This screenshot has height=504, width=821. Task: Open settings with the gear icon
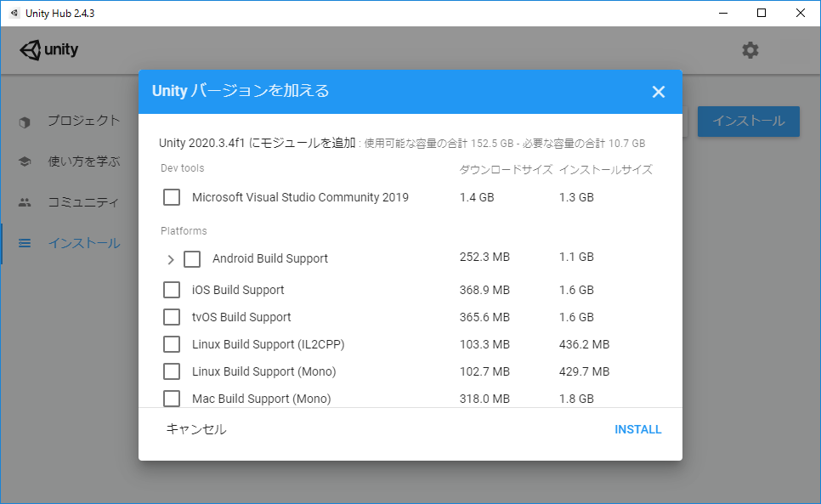click(750, 50)
